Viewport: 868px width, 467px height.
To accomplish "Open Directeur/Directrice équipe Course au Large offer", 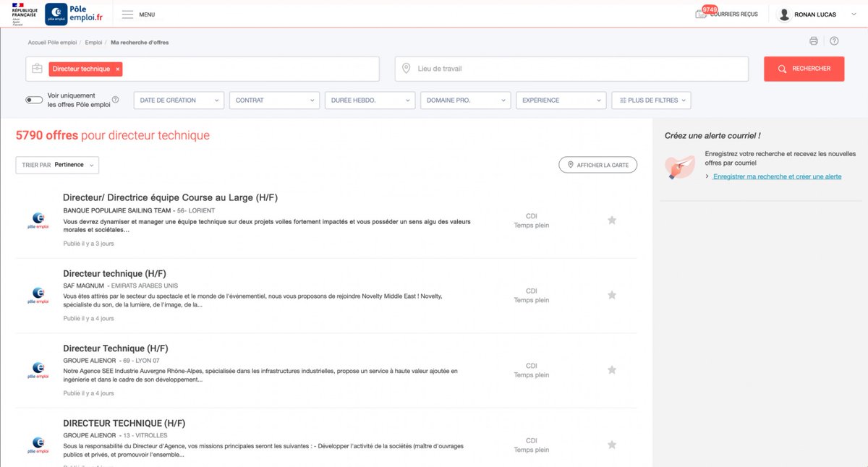I will click(x=170, y=198).
